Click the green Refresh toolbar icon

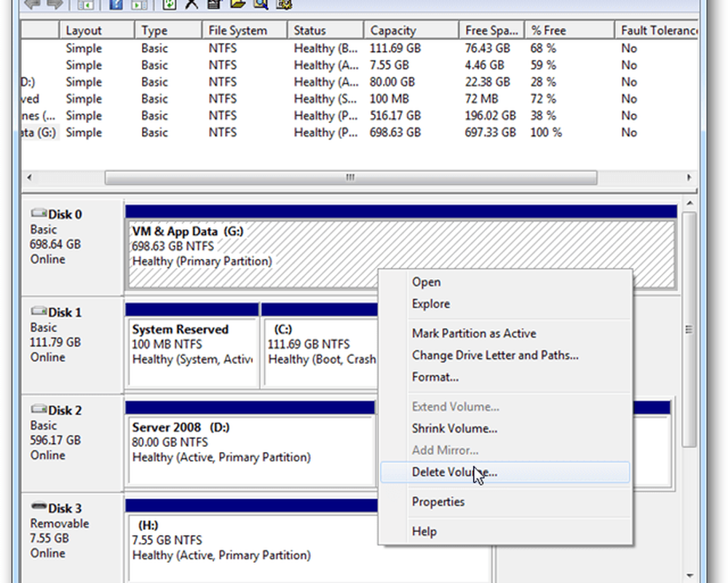pos(169,4)
